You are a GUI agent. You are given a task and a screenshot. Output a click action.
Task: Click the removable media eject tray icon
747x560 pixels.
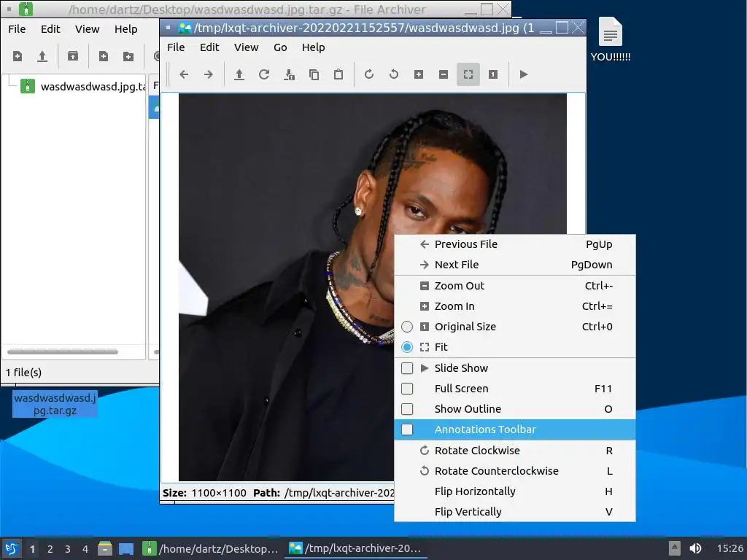coord(674,548)
